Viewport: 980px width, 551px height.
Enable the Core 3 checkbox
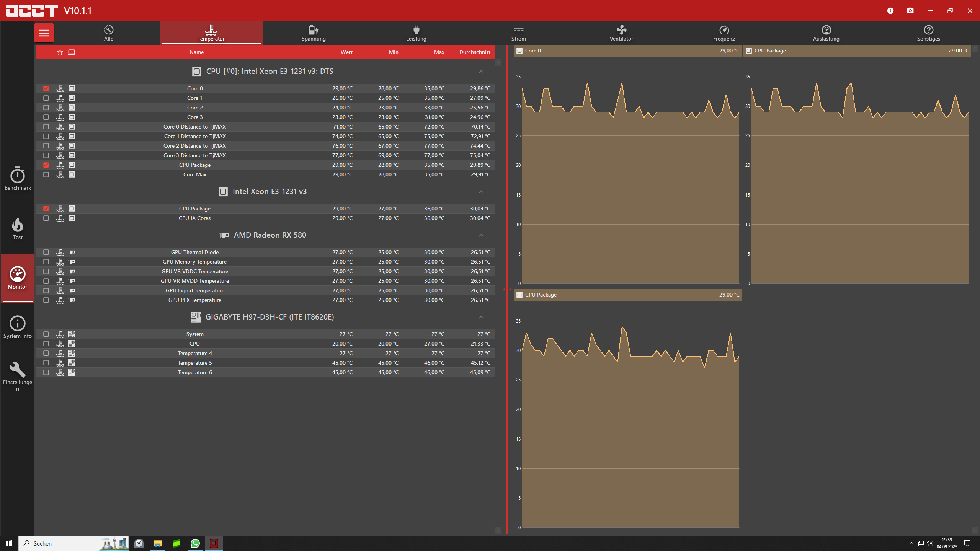(46, 117)
